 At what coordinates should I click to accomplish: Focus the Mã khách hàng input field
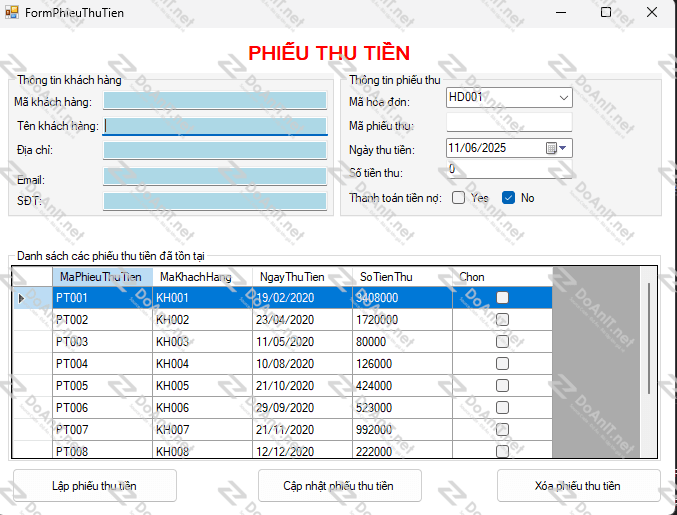point(215,101)
